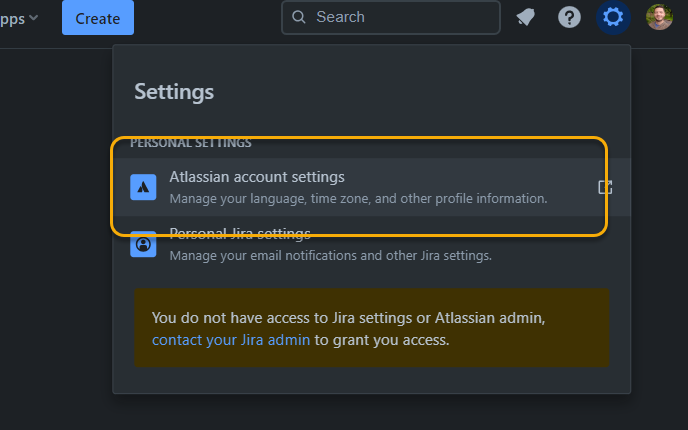Open the Help question mark icon

click(569, 17)
